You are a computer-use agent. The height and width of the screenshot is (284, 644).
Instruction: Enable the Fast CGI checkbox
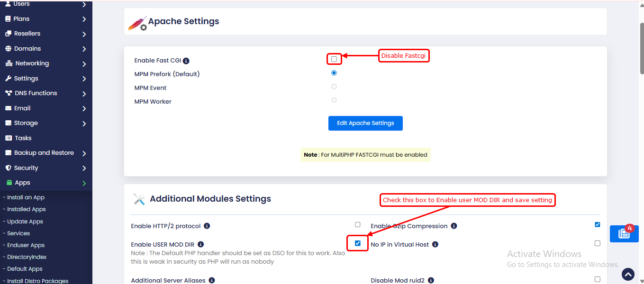click(334, 59)
